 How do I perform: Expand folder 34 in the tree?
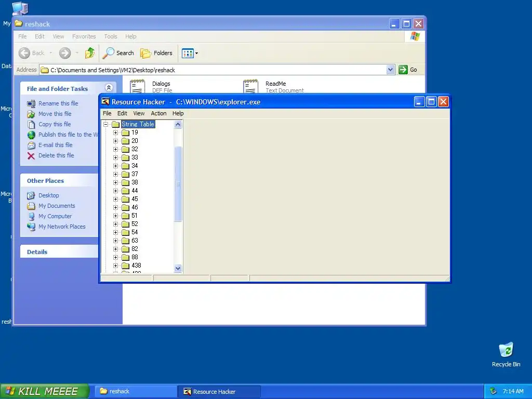click(x=116, y=166)
